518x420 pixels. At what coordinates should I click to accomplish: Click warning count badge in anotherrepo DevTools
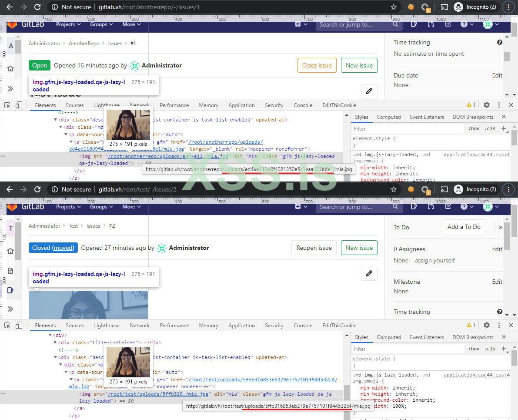[x=471, y=105]
